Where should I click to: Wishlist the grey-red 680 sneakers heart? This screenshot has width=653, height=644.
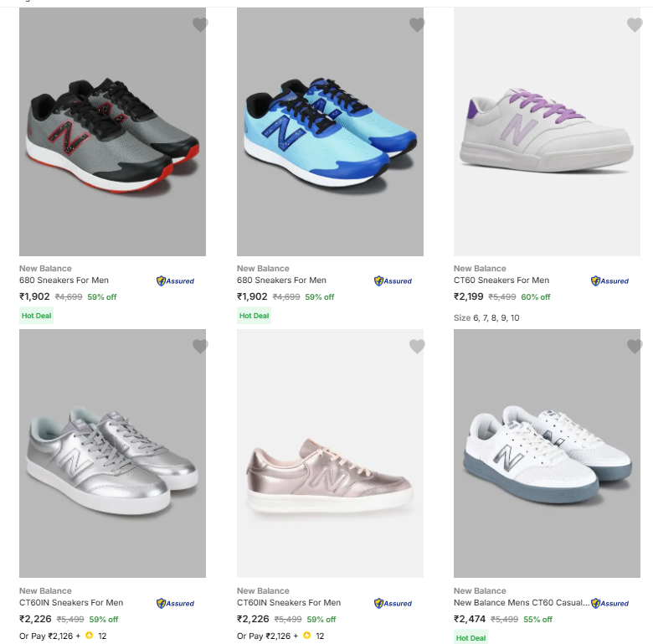click(x=200, y=25)
